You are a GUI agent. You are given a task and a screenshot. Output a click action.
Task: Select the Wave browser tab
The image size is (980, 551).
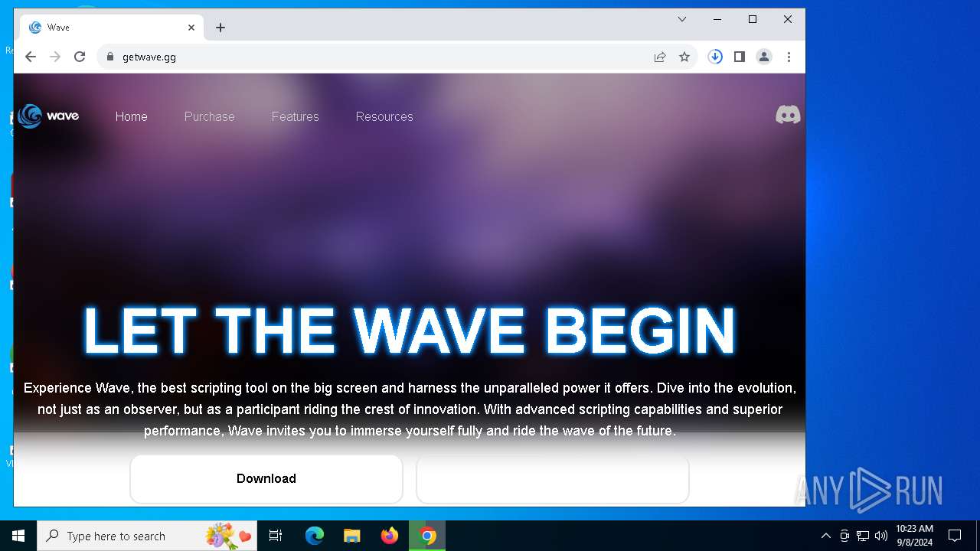[x=112, y=28]
